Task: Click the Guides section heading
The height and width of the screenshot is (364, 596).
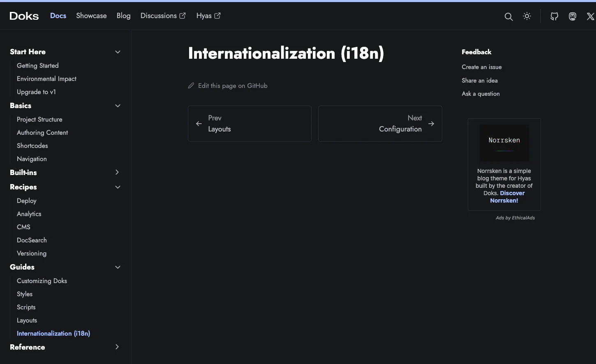Action: tap(22, 267)
